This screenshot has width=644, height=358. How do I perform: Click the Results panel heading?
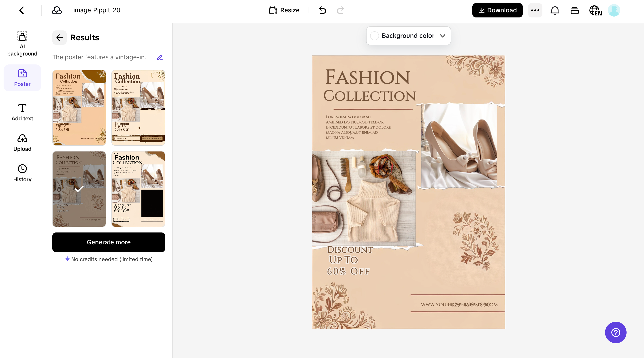click(x=85, y=38)
